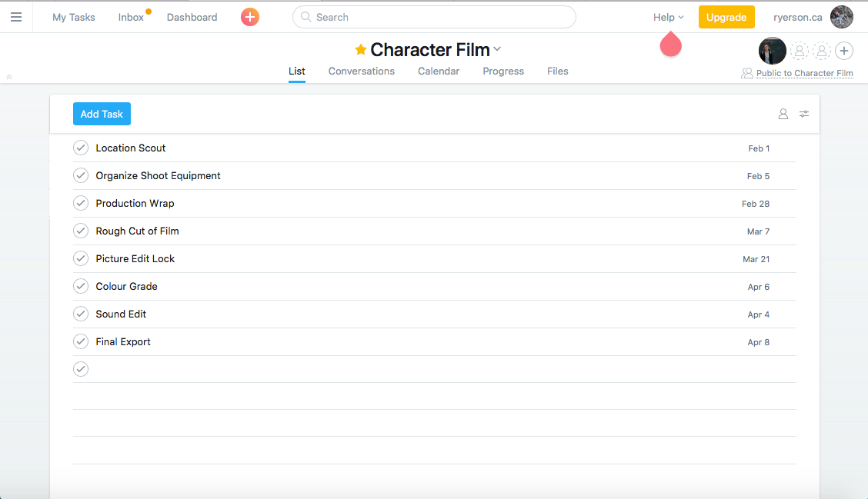Click the Add Task button

[102, 114]
